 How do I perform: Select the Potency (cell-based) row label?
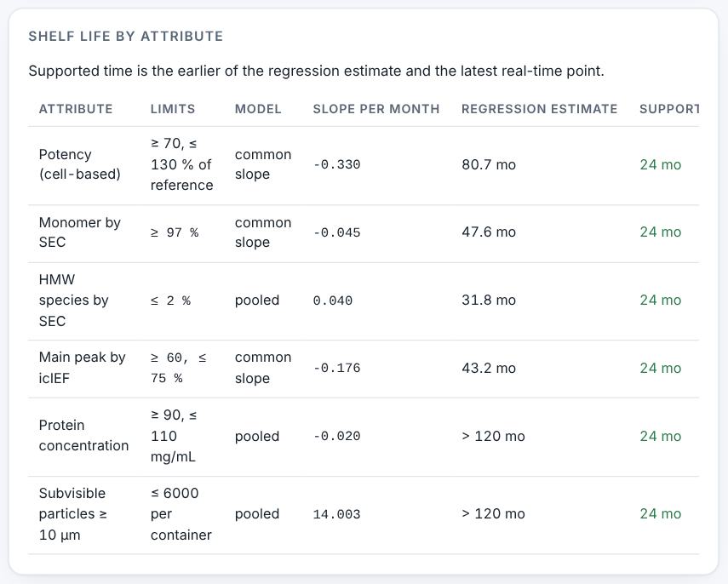click(80, 164)
